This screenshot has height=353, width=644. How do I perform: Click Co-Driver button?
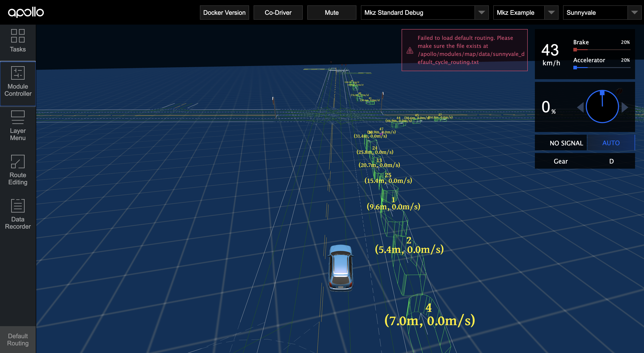(x=278, y=13)
